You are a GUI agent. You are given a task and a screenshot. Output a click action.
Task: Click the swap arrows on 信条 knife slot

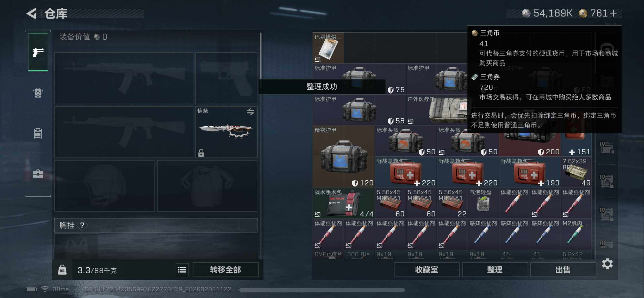(x=251, y=112)
